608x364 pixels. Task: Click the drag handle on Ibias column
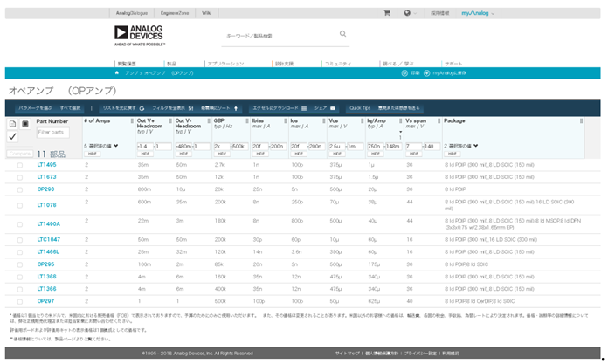286,121
